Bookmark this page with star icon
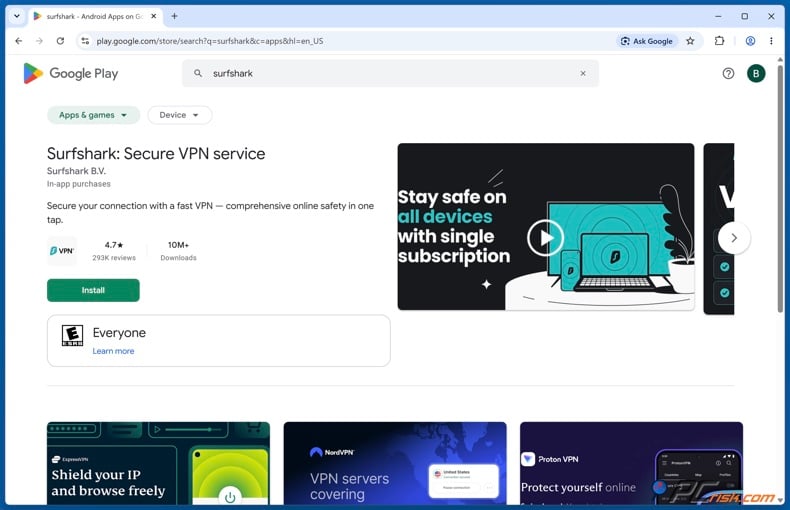 [x=690, y=41]
